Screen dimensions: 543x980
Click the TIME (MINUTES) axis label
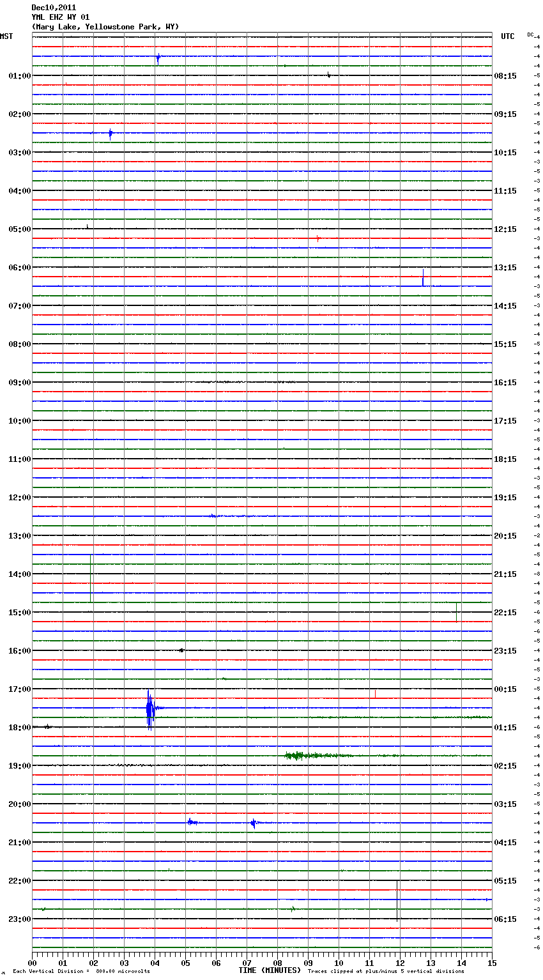tap(270, 970)
